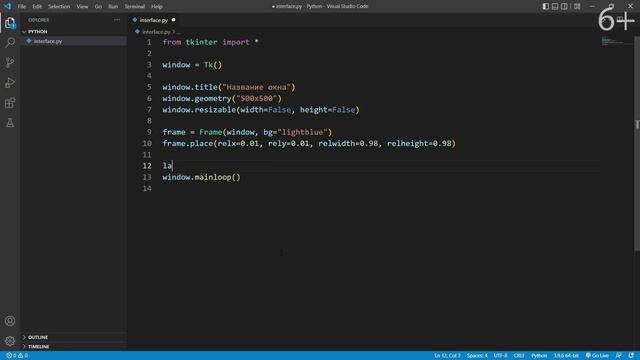Open the Accounts menu icon
Image resolution: width=640 pixels, height=360 pixels.
pos(10,321)
